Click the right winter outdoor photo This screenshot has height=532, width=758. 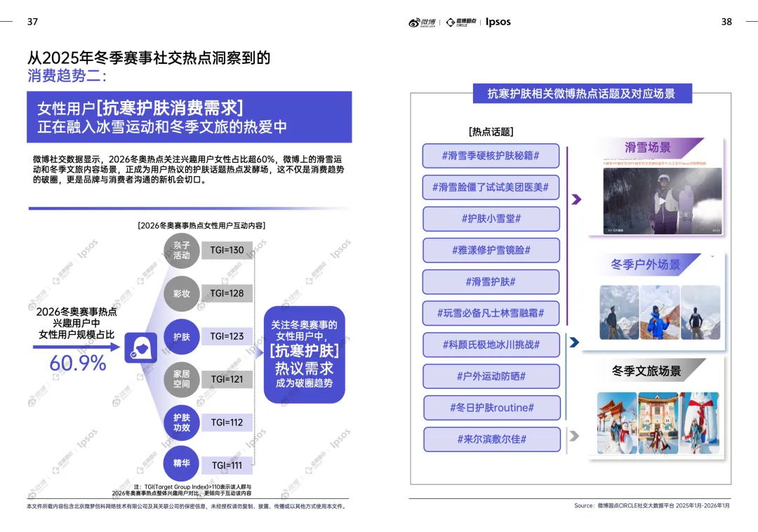click(x=700, y=312)
